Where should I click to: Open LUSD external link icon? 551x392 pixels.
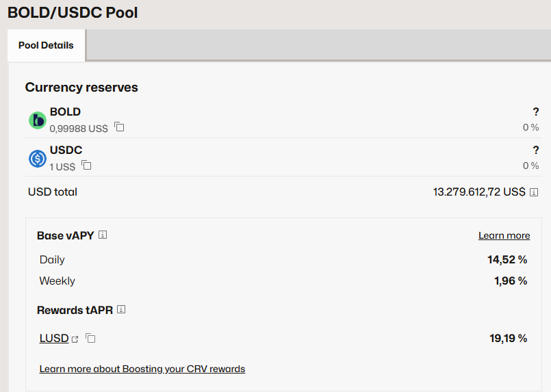click(x=75, y=339)
